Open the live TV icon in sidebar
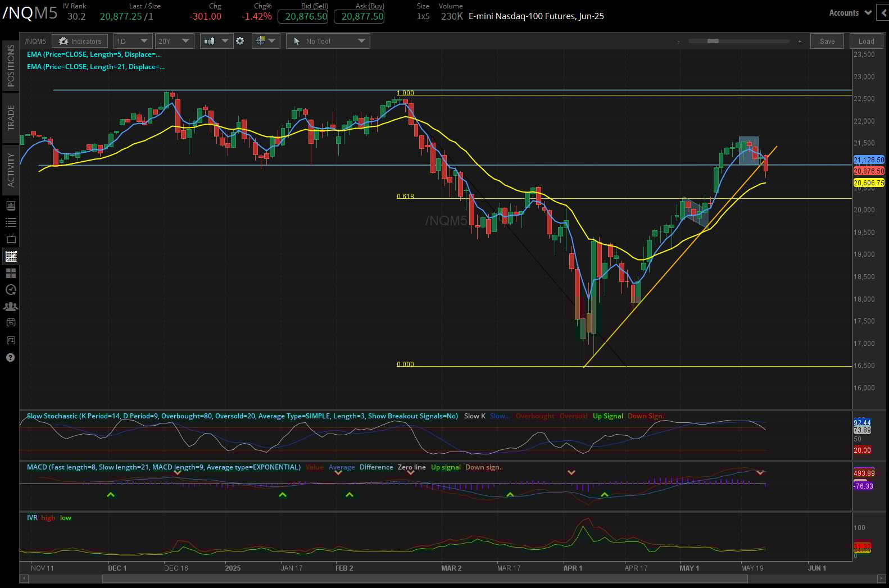Screen dimensions: 889x588 click(x=11, y=239)
